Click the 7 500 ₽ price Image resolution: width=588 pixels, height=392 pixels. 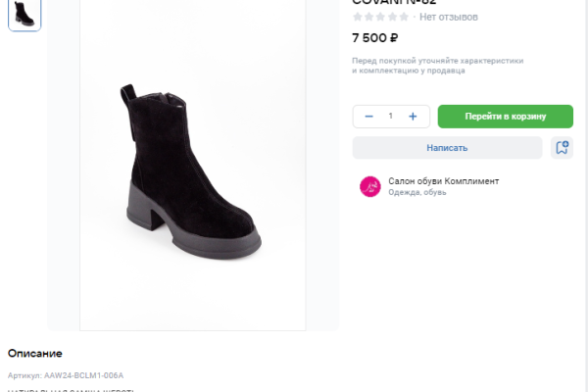[x=374, y=38]
